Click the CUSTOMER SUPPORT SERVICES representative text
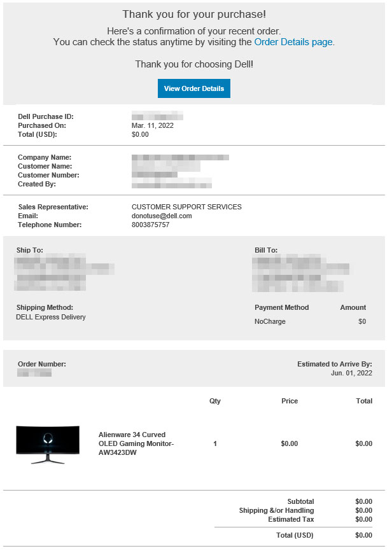Screen dimensions: 392x551 click(186, 207)
